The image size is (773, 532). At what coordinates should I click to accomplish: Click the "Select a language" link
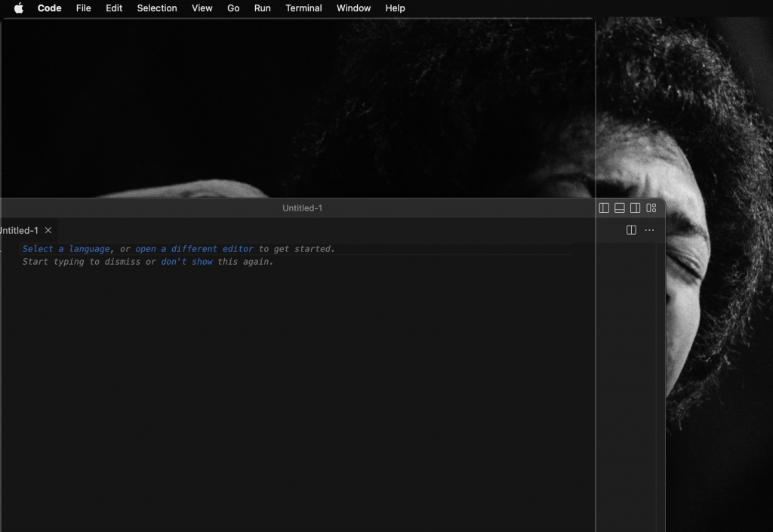pos(66,249)
